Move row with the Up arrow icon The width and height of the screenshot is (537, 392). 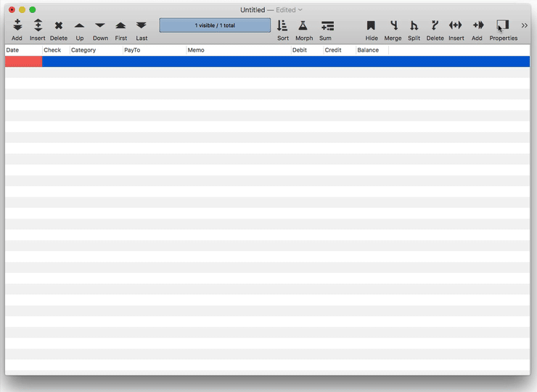click(x=79, y=25)
